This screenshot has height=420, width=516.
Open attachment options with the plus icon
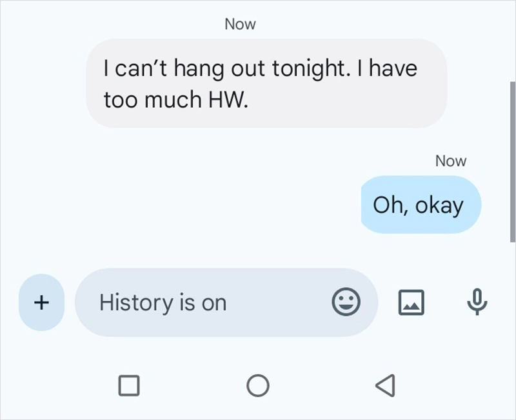(41, 303)
